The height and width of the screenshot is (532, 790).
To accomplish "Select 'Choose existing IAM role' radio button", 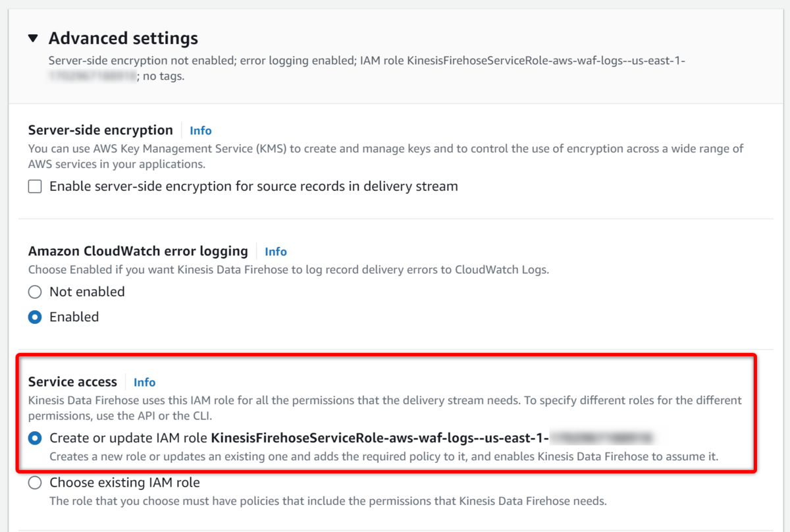I will (x=35, y=483).
